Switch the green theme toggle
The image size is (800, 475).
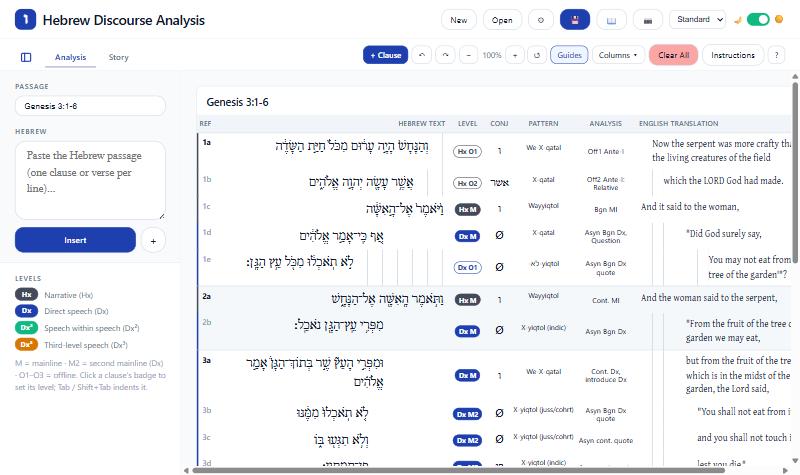[758, 19]
